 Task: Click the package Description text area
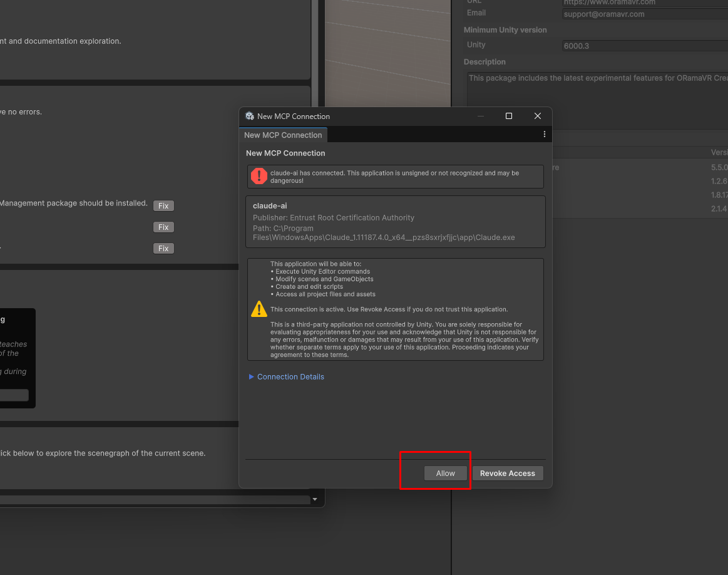[597, 95]
